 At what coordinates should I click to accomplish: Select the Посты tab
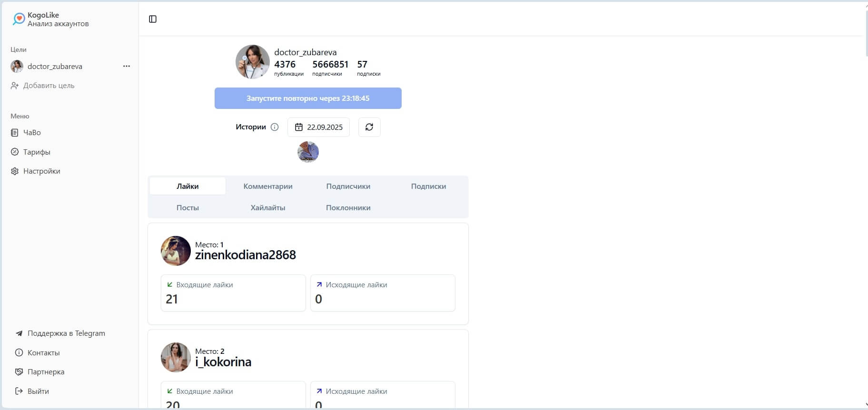click(187, 207)
